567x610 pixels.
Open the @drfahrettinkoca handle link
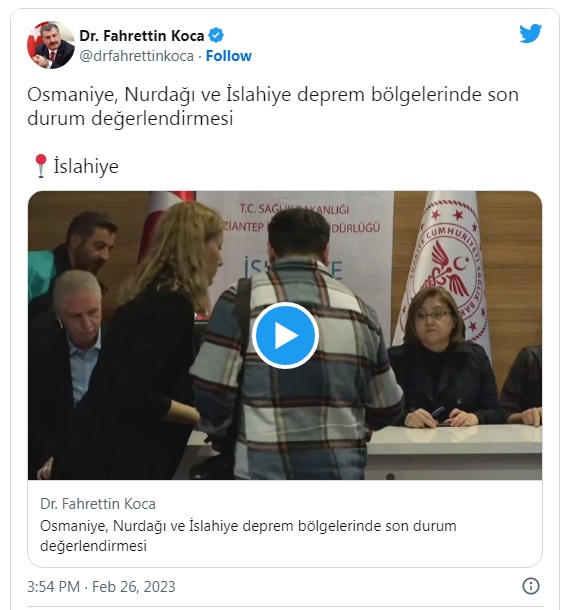136,56
